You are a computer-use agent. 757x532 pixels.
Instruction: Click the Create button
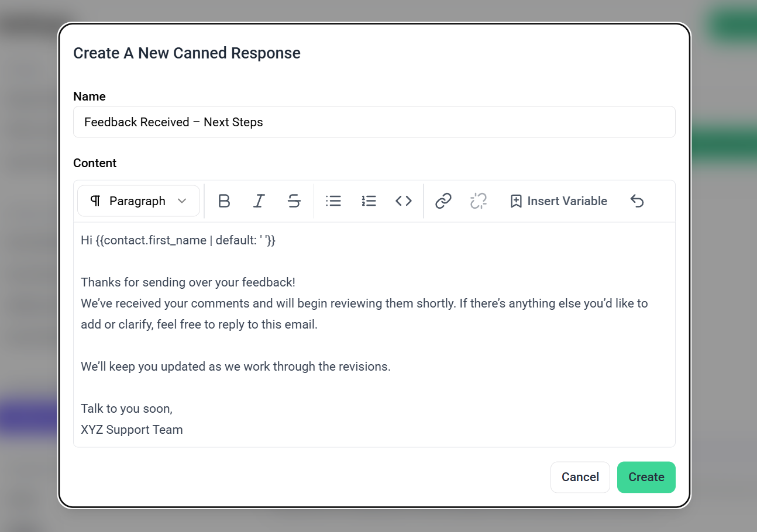click(646, 477)
